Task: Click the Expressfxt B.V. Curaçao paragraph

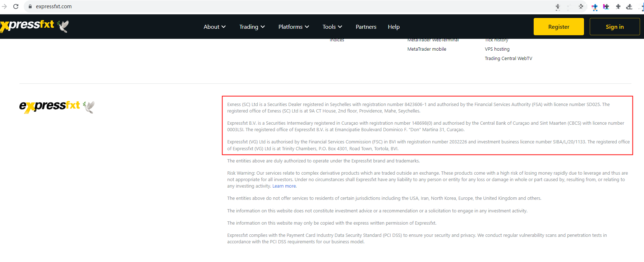Action: click(425, 127)
